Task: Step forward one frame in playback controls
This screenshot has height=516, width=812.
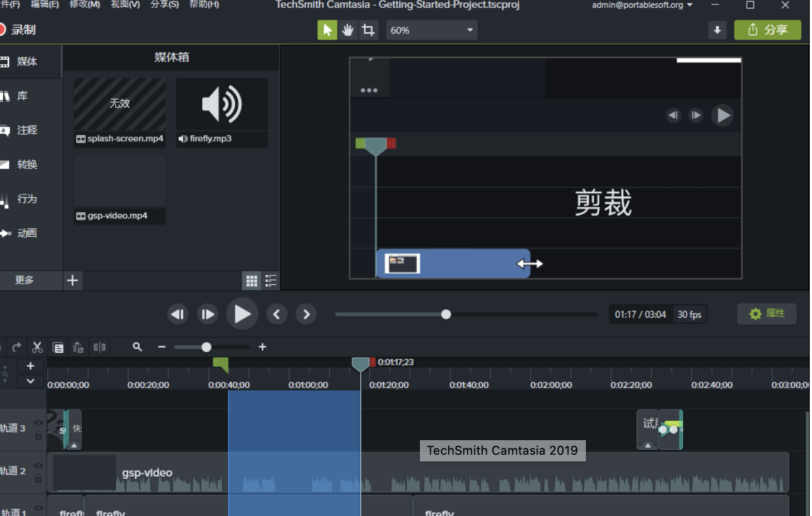Action: [208, 314]
